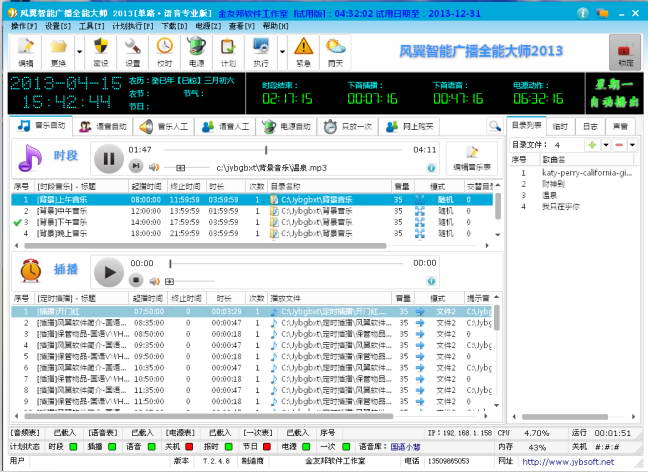Switch to the 只放一次 tab
The height and width of the screenshot is (472, 648).
point(348,126)
